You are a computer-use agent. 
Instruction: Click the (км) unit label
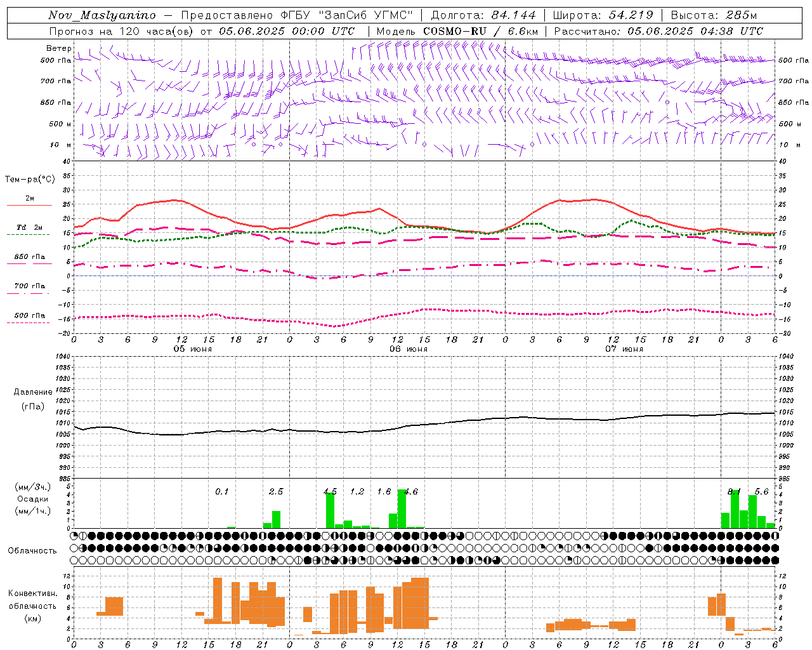[33, 618]
